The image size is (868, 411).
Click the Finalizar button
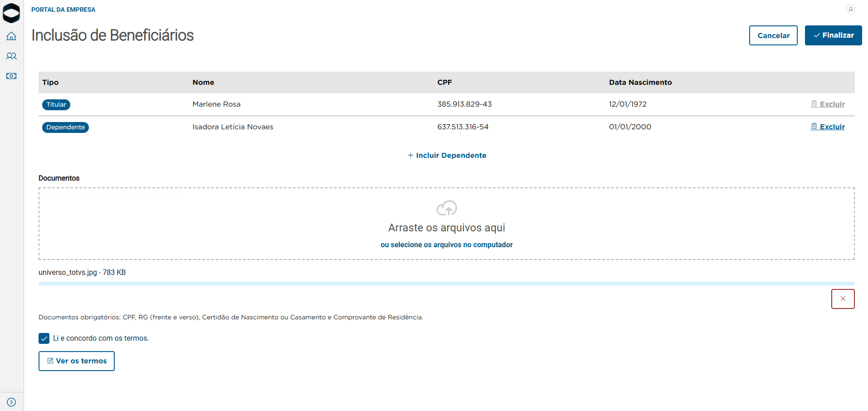pos(833,35)
